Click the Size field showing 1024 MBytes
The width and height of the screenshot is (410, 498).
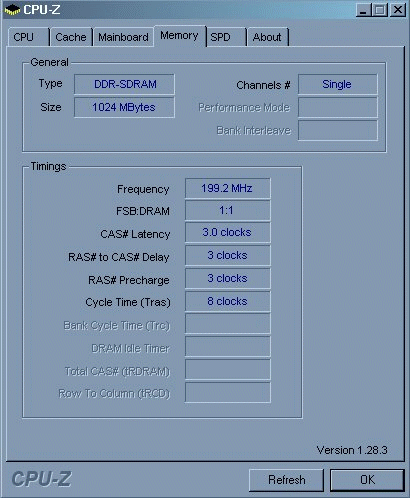[x=124, y=107]
